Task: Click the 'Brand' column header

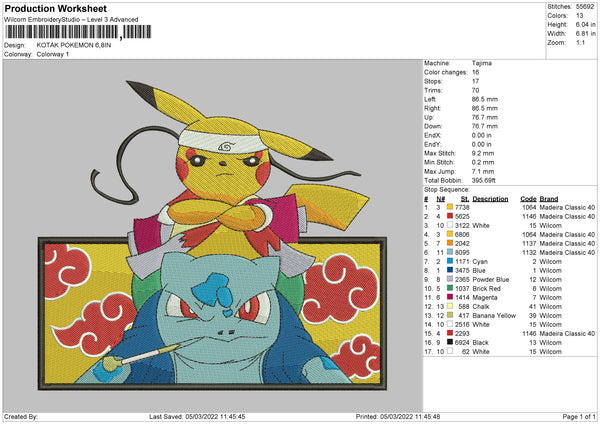Action: coord(549,199)
